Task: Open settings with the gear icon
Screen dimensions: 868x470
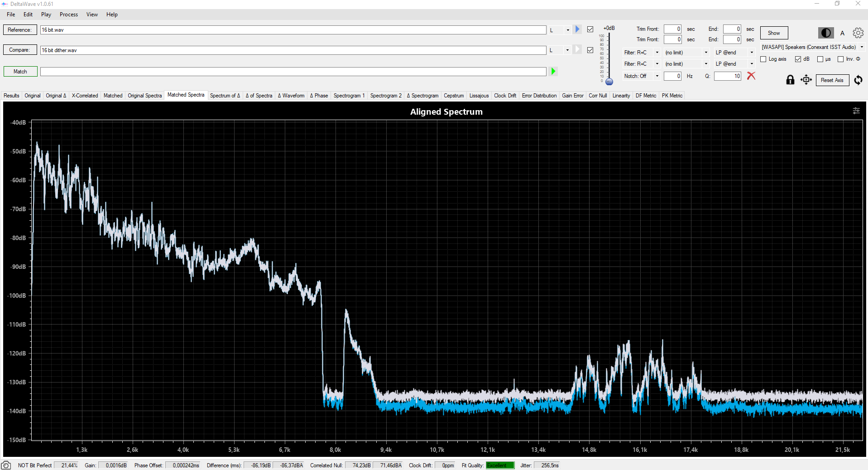Action: pyautogui.click(x=858, y=33)
